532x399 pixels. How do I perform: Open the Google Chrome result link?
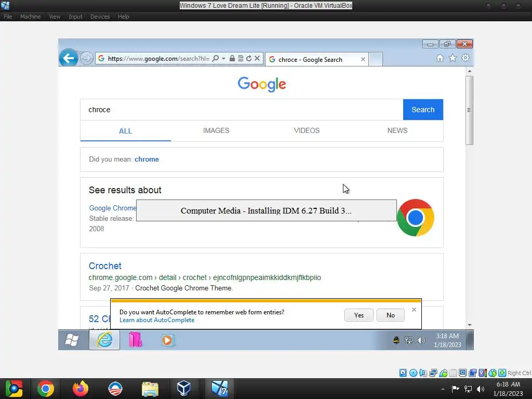(x=113, y=208)
